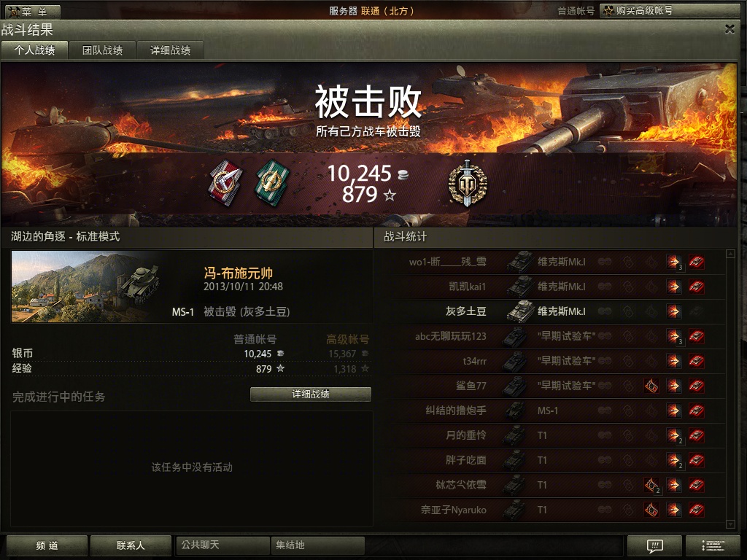The height and width of the screenshot is (560, 747).
Task: Click spotted-tank icon in 鲨鱼77 row
Action: coord(651,386)
